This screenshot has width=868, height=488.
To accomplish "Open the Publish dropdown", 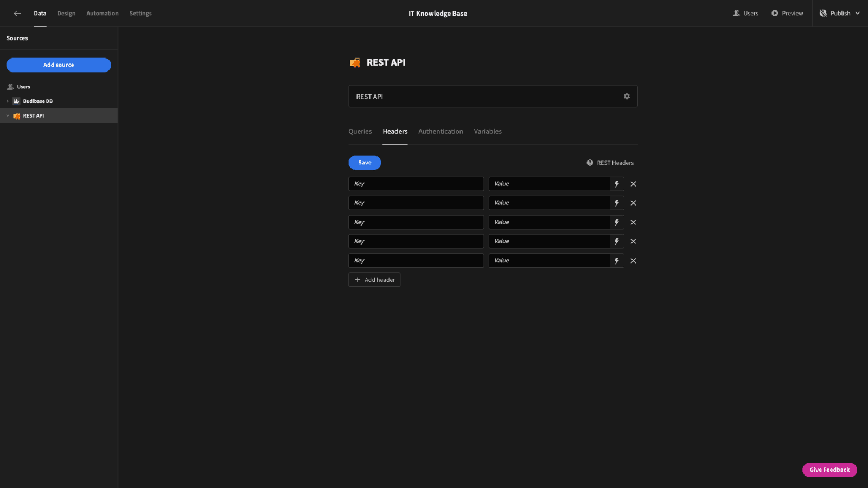I will (840, 14).
